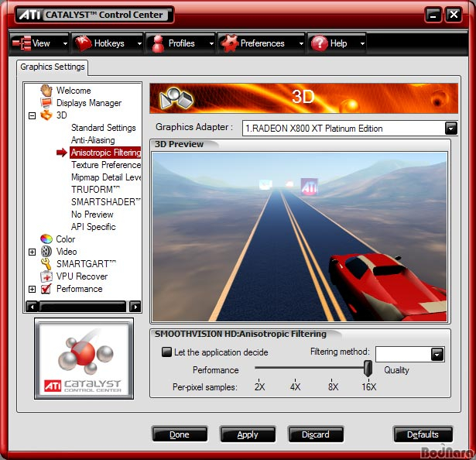Select No Preview in tree
Viewport: 476px width, 460px height.
(92, 215)
